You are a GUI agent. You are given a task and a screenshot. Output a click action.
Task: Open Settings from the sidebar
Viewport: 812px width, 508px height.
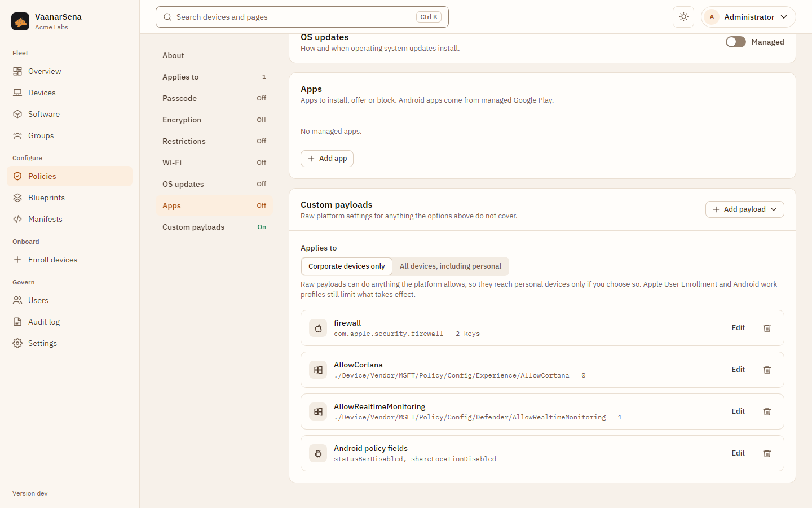click(69, 343)
